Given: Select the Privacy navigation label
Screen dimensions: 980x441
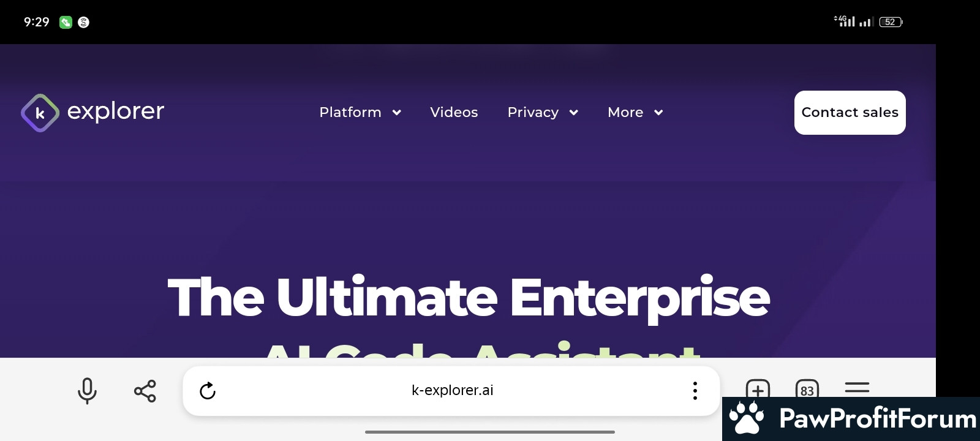Looking at the screenshot, I should [x=533, y=113].
